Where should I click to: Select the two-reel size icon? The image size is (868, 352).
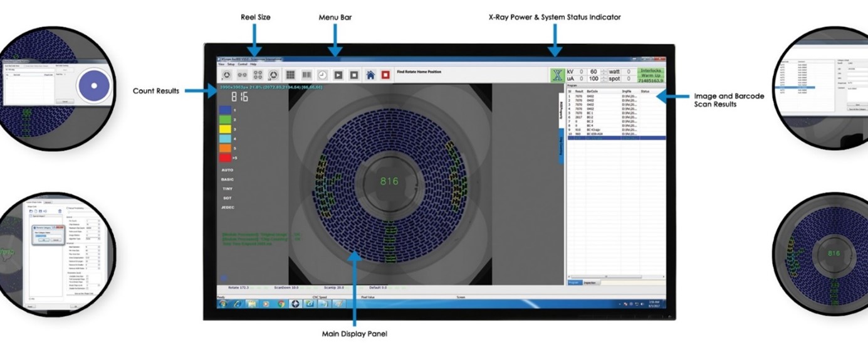242,75
